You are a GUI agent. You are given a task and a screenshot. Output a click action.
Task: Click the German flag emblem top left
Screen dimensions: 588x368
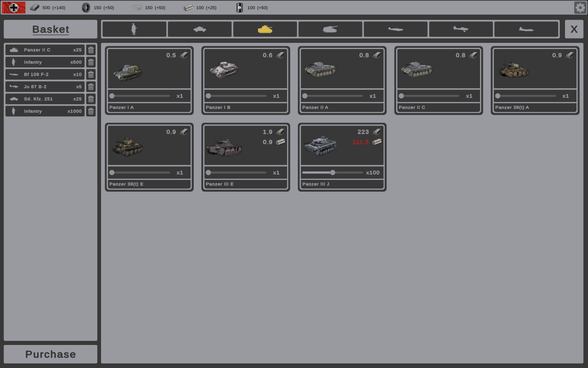click(14, 7)
